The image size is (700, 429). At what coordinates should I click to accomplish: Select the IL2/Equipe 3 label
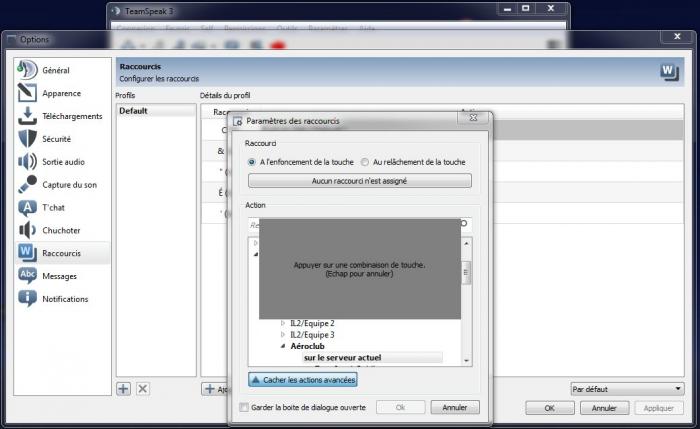312,334
